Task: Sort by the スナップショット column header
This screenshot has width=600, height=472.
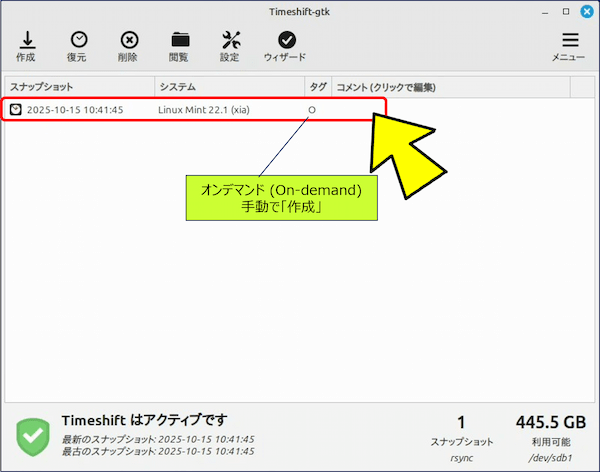Action: [80, 87]
